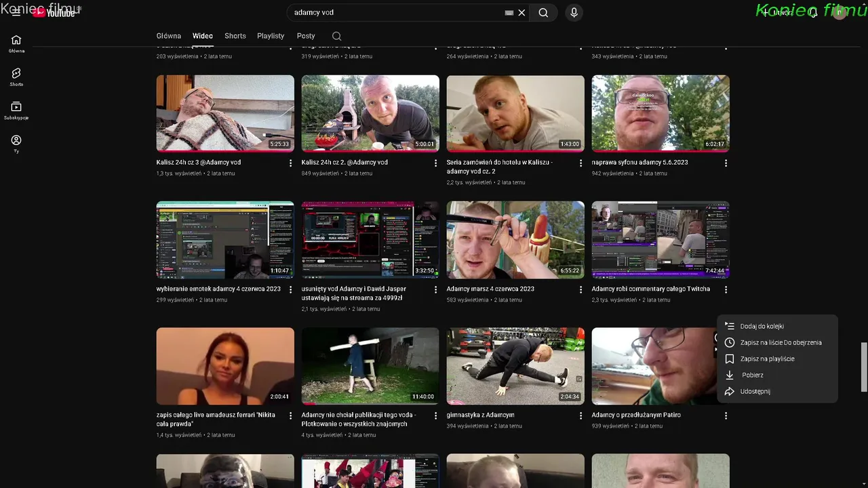Choose Dodaj do kolejki
Screen dimensions: 868x488
tap(777, 326)
